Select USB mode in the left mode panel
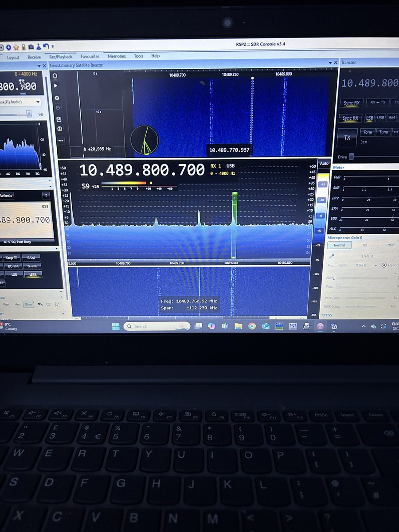 point(33,274)
